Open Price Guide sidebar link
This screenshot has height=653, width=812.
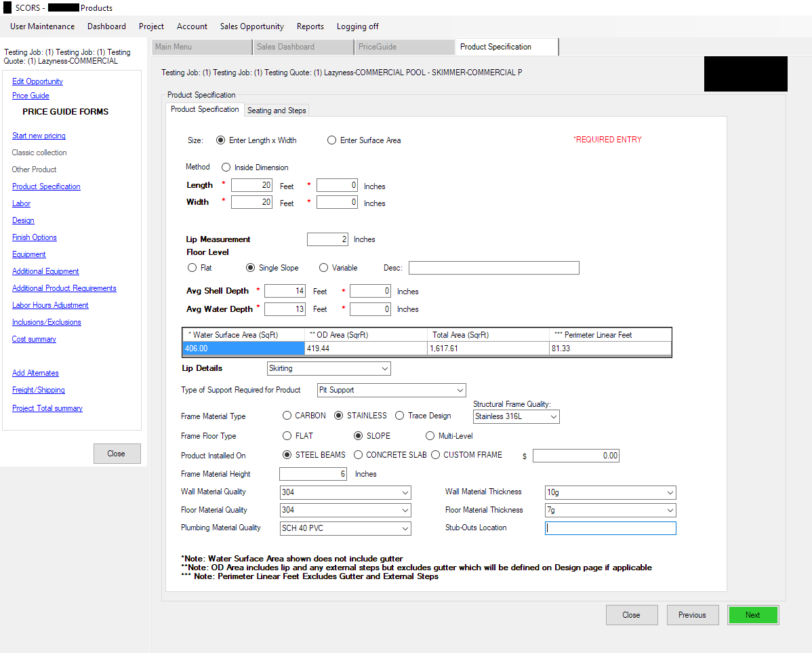pyautogui.click(x=31, y=96)
